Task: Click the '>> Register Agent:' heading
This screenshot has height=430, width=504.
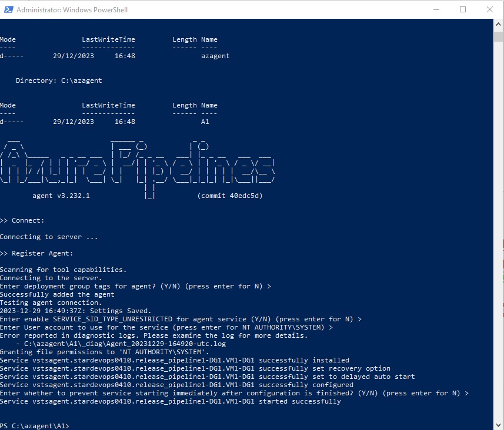Action: click(x=36, y=253)
